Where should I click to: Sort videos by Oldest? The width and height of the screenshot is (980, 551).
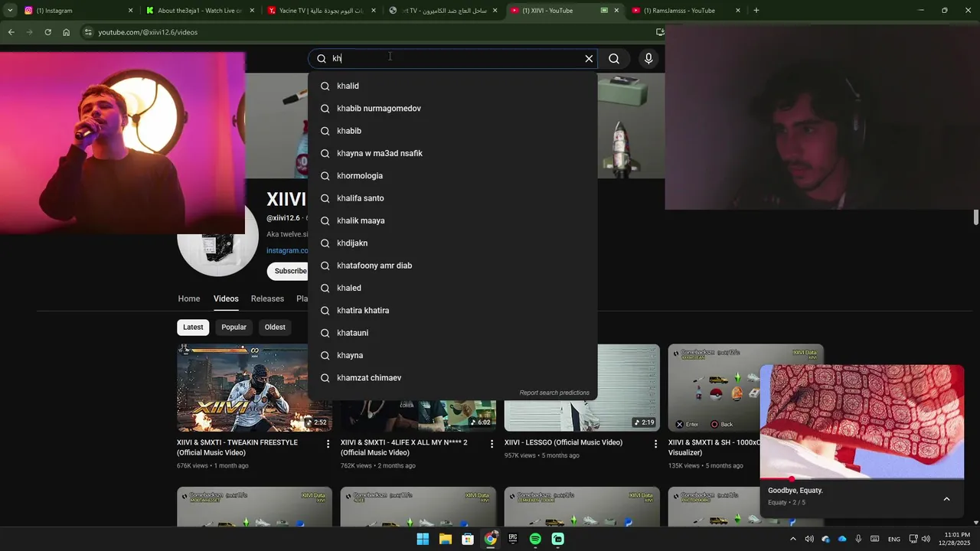tap(275, 328)
